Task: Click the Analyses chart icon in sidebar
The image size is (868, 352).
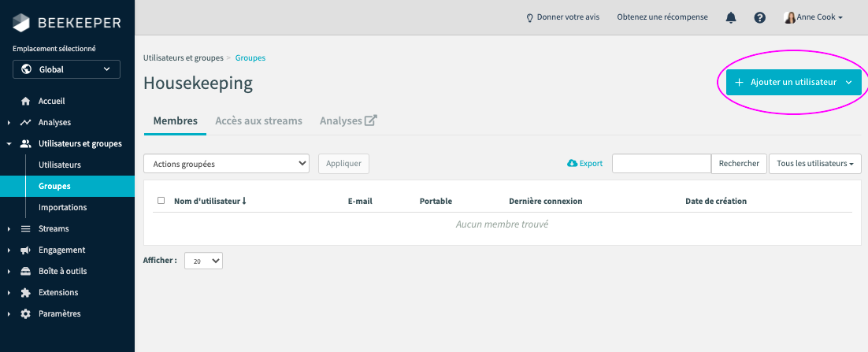Action: (25, 123)
